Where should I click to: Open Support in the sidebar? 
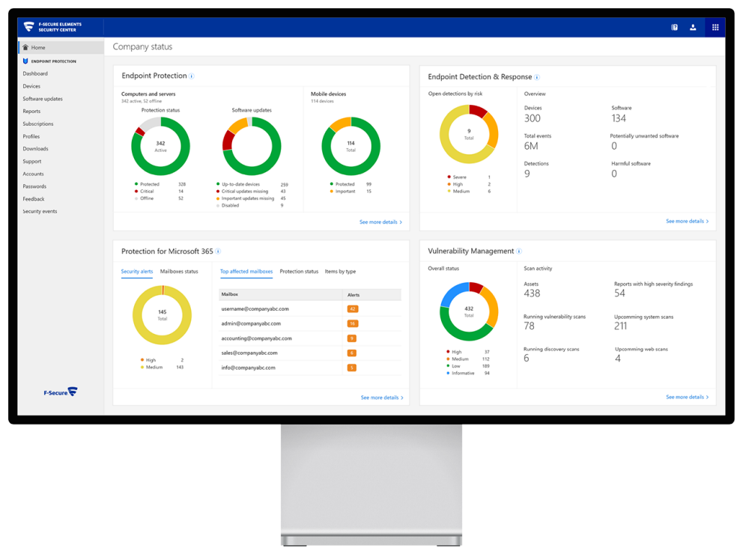coord(31,162)
